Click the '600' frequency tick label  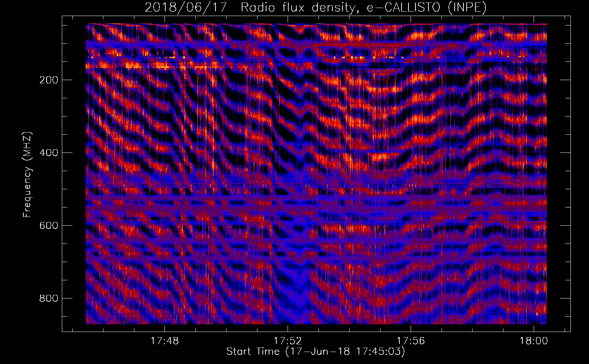(x=49, y=226)
